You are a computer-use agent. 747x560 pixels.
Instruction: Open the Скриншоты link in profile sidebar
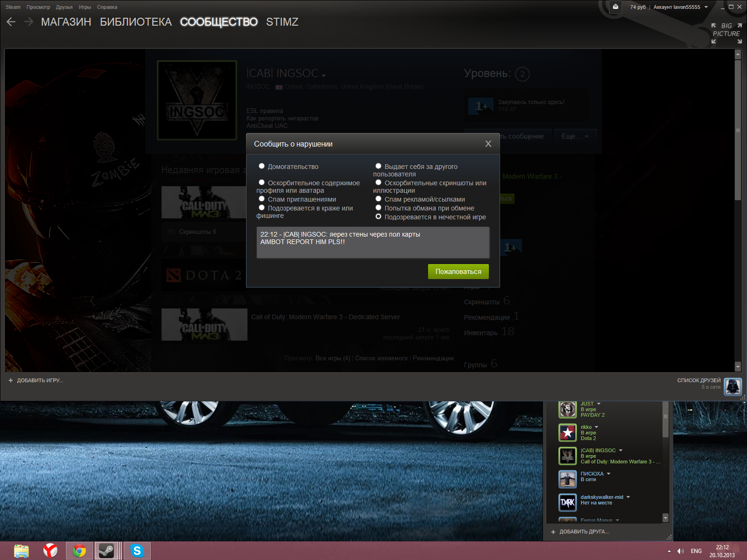tap(482, 302)
